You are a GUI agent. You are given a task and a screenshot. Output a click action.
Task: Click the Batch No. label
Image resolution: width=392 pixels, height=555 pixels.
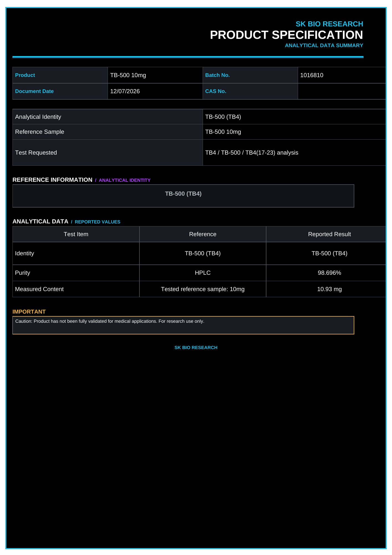coord(217,75)
